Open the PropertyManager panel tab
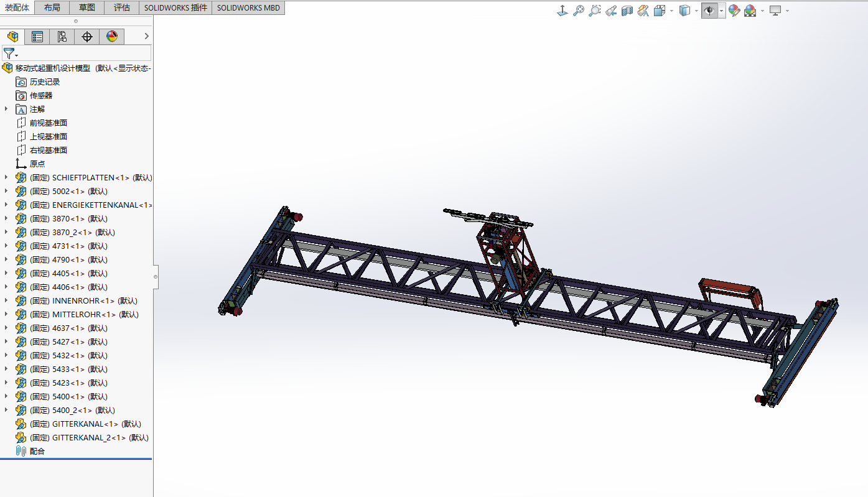This screenshot has width=868, height=497. [37, 37]
